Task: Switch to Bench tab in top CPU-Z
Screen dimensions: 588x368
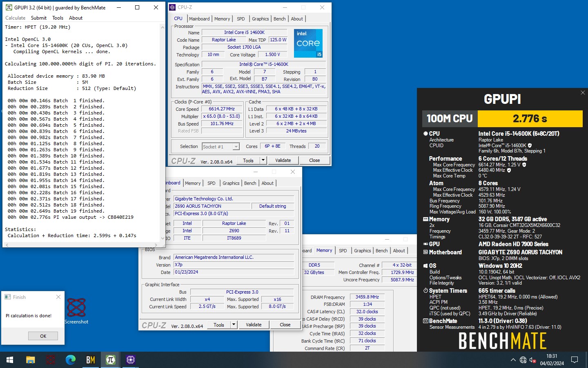Action: coord(280,19)
